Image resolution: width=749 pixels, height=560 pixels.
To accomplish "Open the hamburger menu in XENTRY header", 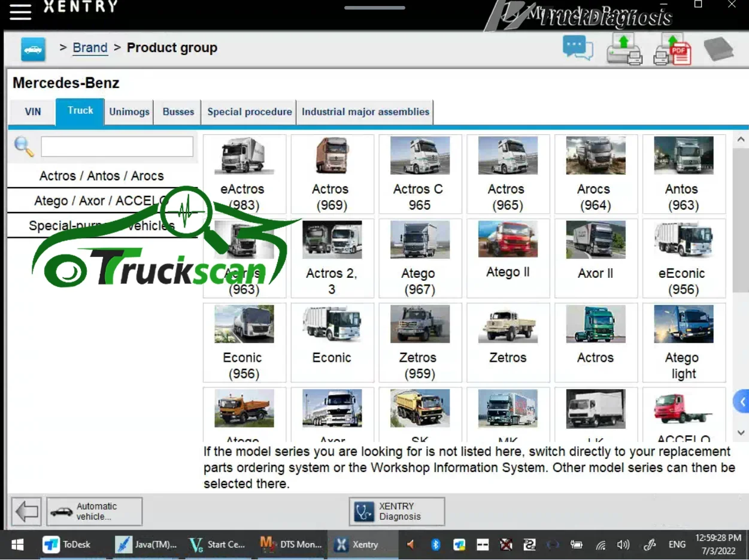I will tap(20, 12).
